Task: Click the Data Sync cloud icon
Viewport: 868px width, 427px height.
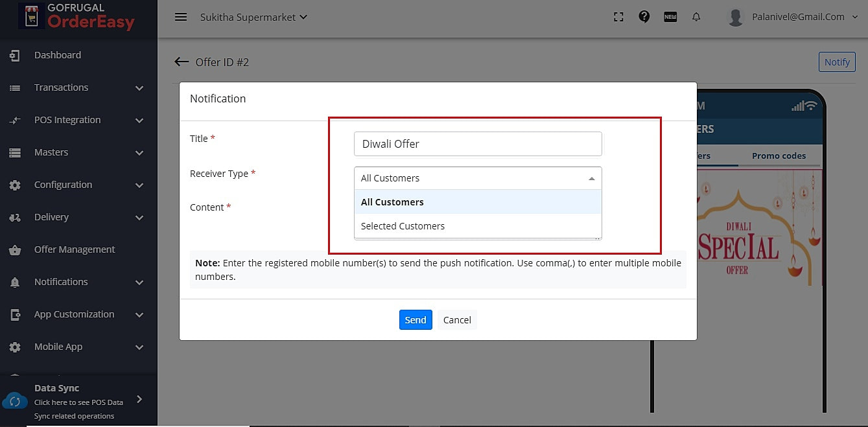Action: pos(15,401)
